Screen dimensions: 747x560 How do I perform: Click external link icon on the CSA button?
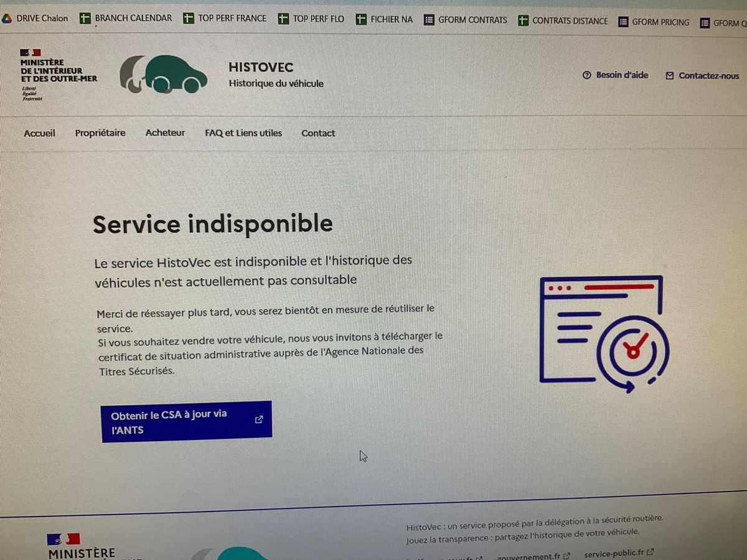click(x=259, y=419)
